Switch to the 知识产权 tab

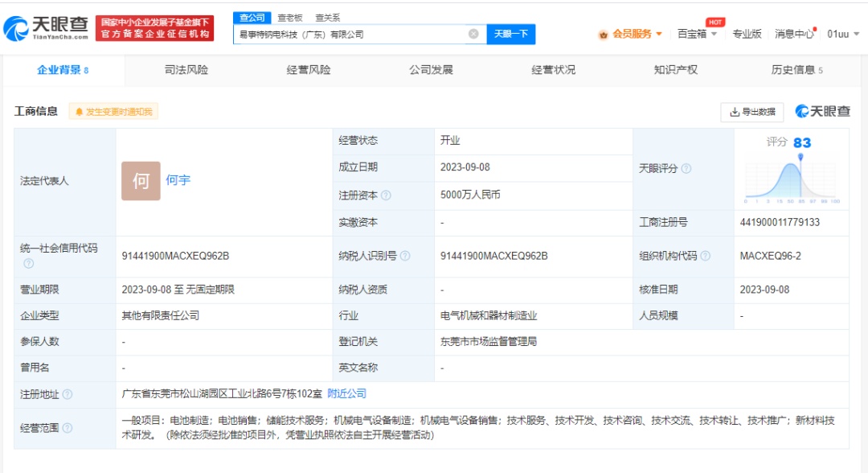point(675,70)
